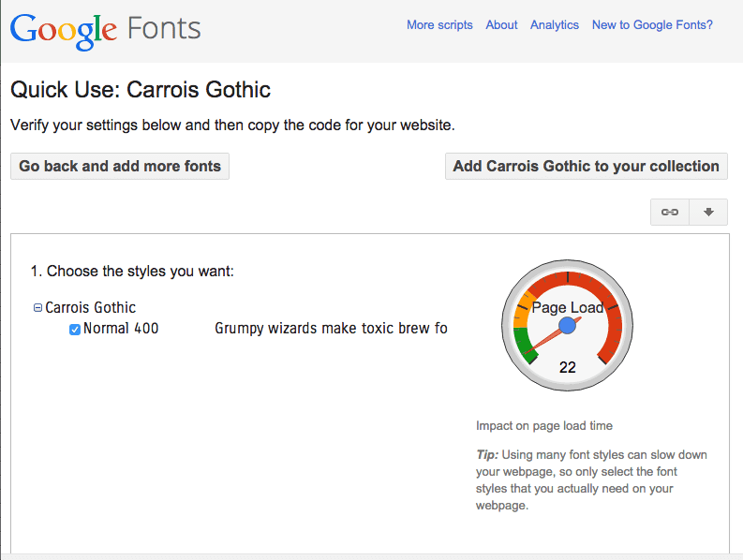Uncheck the Normal 400 style checkbox
The image size is (743, 560).
coord(74,330)
